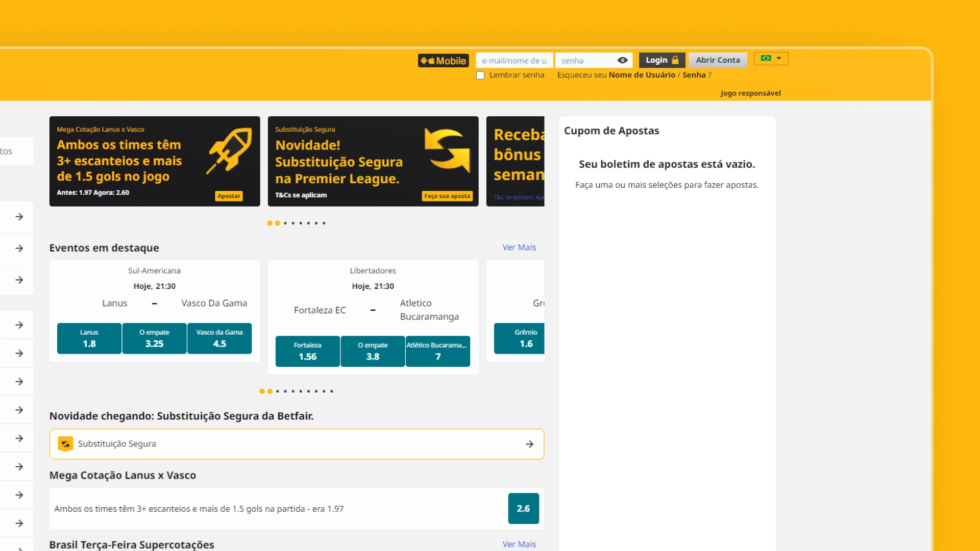Focus the e-mail/nome de usuário field

click(x=514, y=61)
